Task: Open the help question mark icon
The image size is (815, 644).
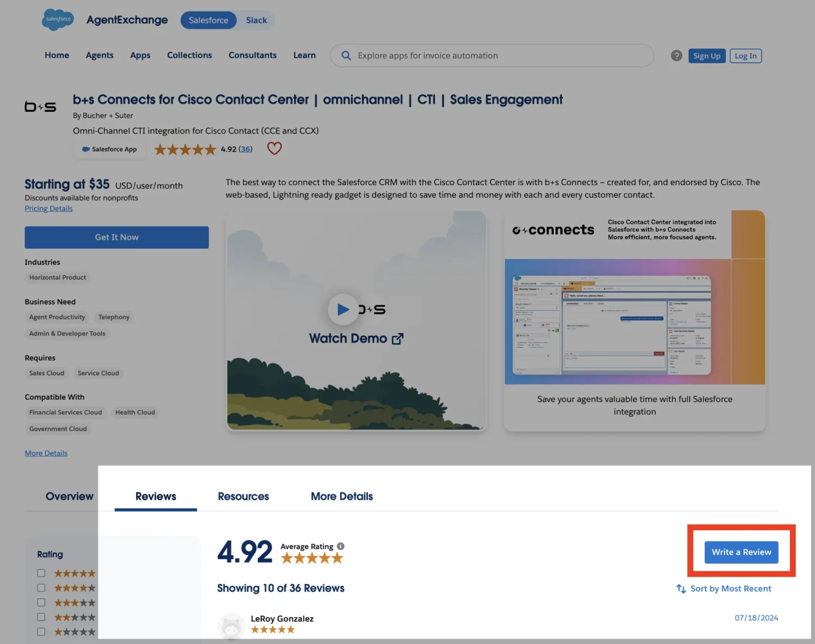Action: [x=676, y=55]
